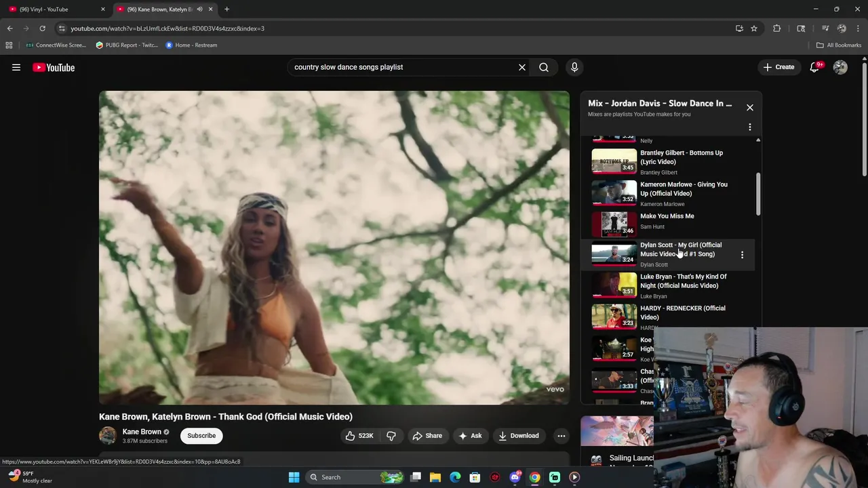Click the magnifier search button
868x488 pixels.
click(544, 67)
